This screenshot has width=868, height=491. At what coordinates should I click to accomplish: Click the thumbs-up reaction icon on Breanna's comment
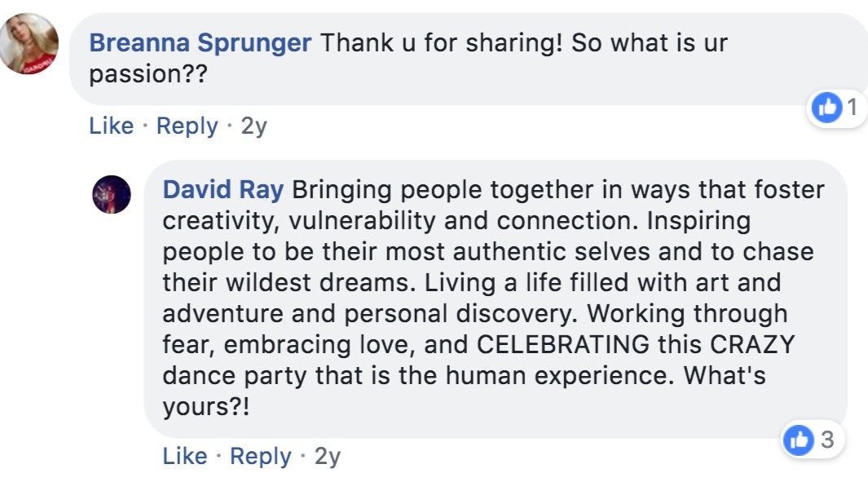tap(826, 108)
